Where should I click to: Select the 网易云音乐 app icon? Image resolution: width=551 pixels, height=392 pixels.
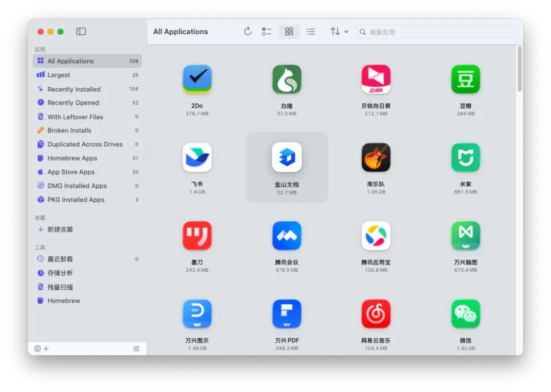[376, 313]
